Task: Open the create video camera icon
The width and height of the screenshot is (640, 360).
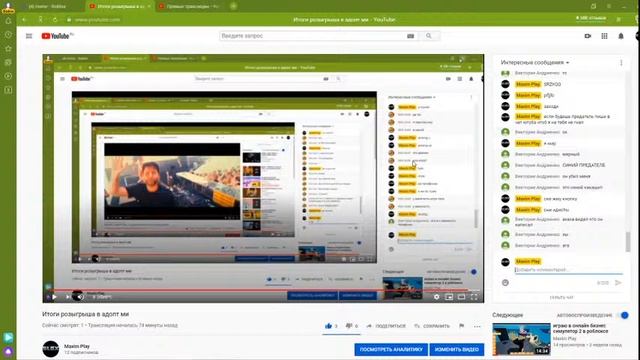Action: coord(588,36)
